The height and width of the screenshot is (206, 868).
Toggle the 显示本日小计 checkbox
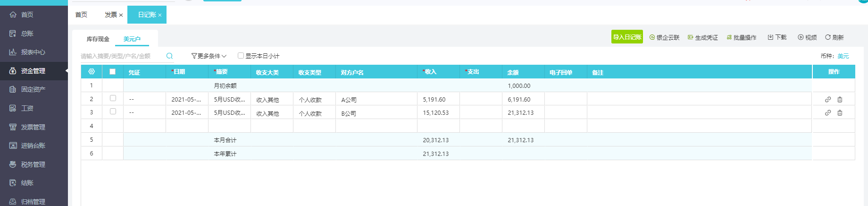point(241,56)
